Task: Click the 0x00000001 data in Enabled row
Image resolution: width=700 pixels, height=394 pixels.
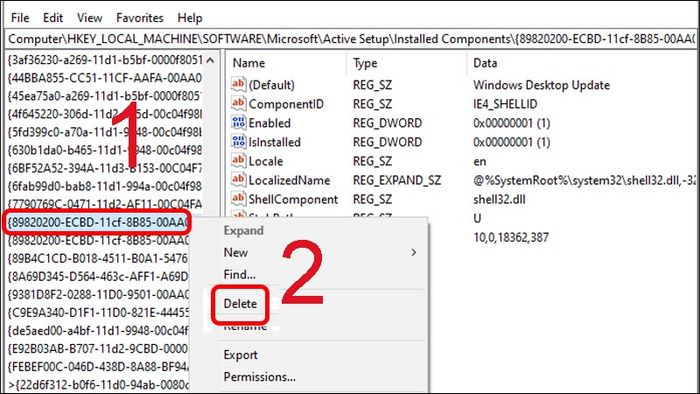Action: (512, 123)
